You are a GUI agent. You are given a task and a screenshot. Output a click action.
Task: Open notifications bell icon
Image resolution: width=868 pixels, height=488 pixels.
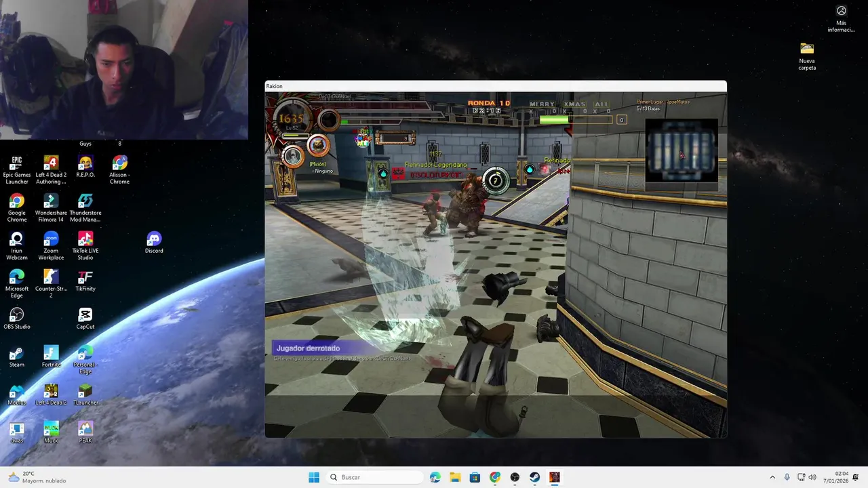[856, 477]
